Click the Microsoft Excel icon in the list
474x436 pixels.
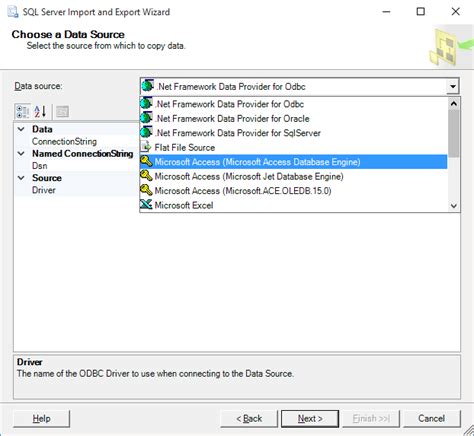pos(146,204)
